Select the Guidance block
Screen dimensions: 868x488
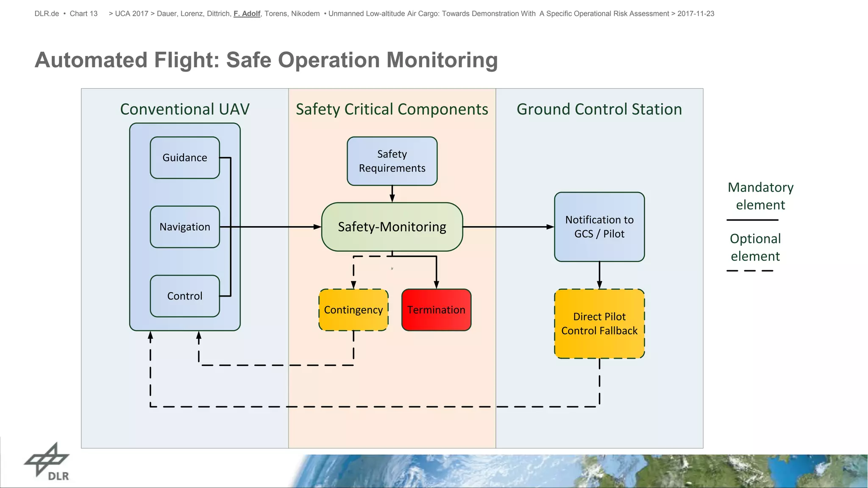185,158
